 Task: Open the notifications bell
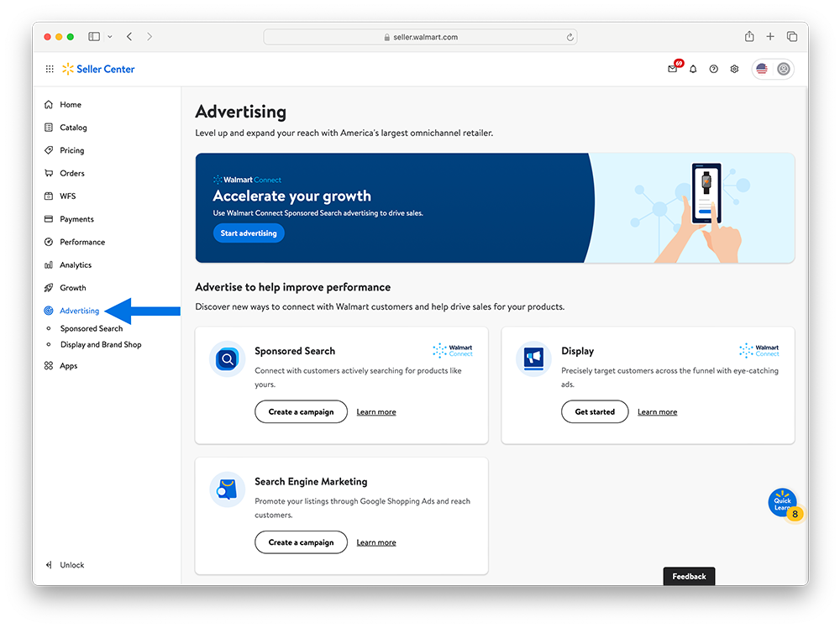point(693,69)
